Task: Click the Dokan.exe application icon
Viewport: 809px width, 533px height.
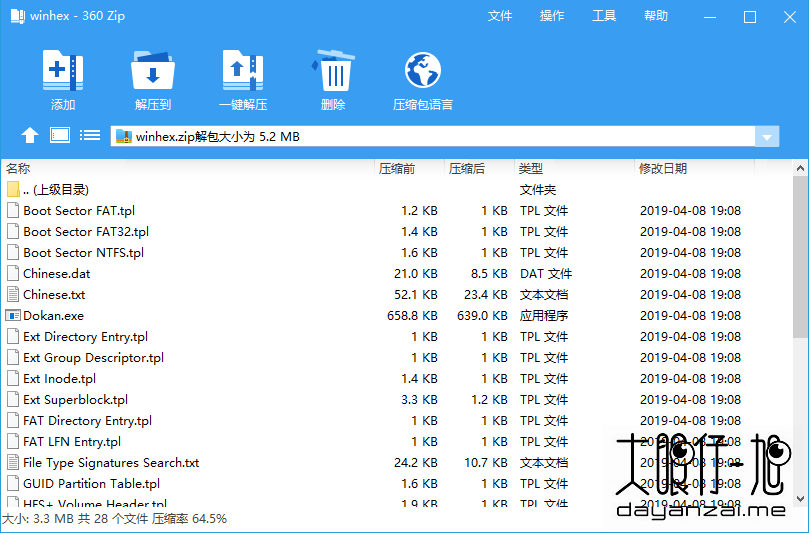Action: (x=13, y=315)
